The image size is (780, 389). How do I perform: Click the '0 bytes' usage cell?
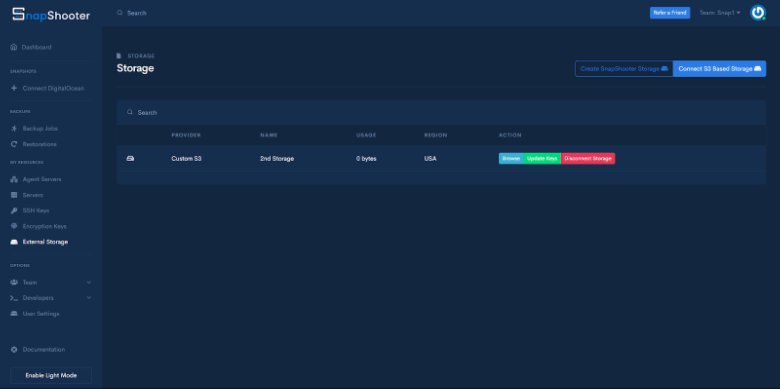(366, 159)
